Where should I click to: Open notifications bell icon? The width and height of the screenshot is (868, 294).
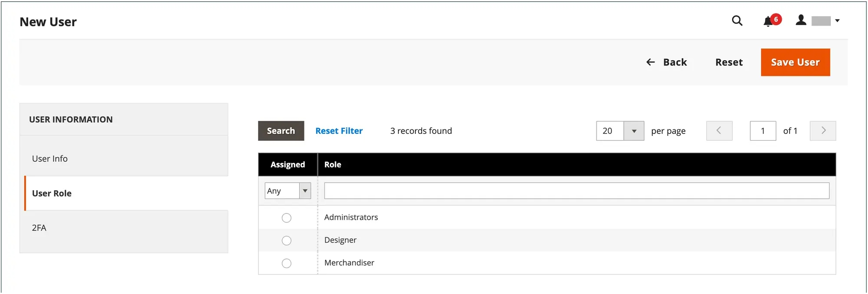coord(768,21)
